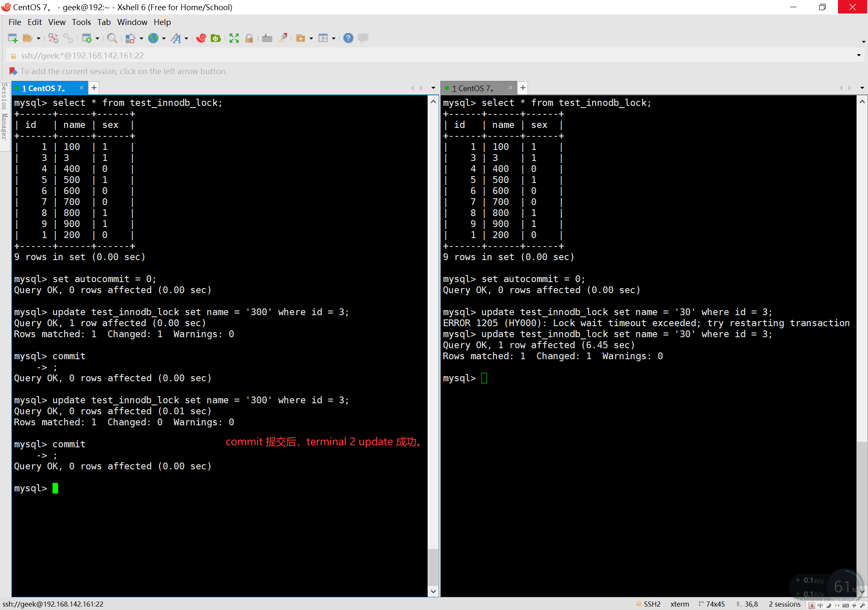
Task: Click right pane previous-tab arrow
Action: pos(841,88)
